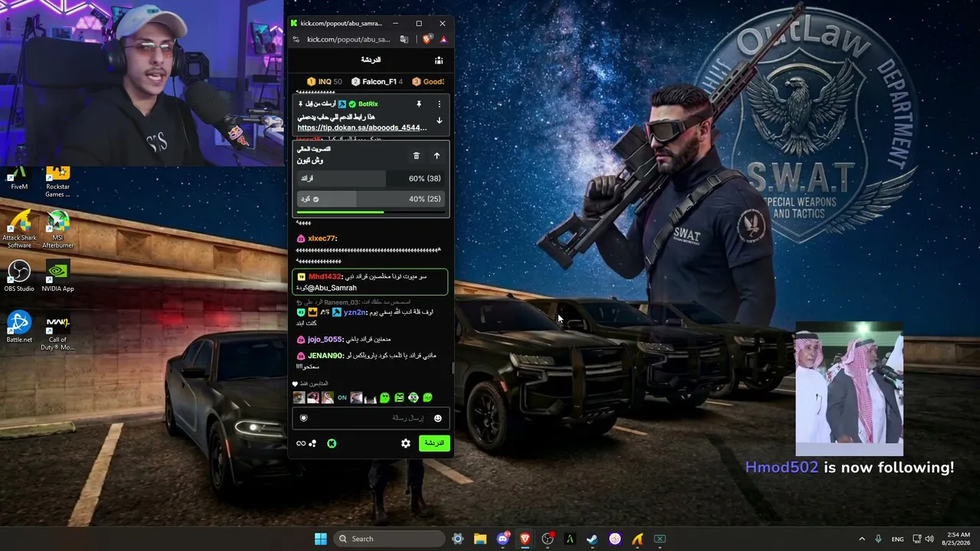980x551 pixels.
Task: Click the send message input field
Action: click(x=371, y=418)
